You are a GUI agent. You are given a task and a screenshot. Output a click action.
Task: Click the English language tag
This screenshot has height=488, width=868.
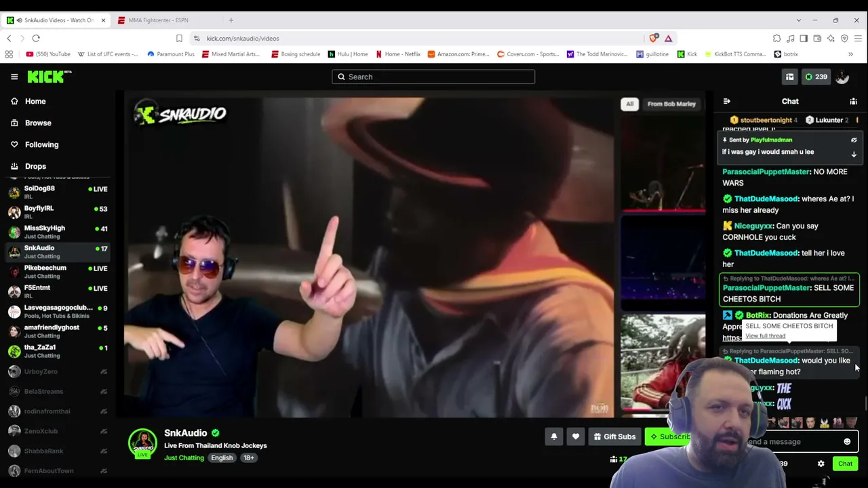(x=222, y=457)
